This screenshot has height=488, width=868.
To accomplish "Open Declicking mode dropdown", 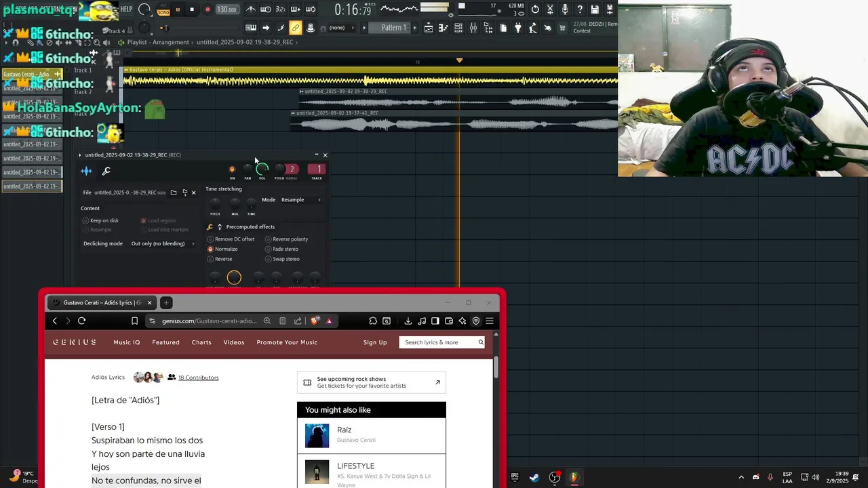I will [x=163, y=243].
